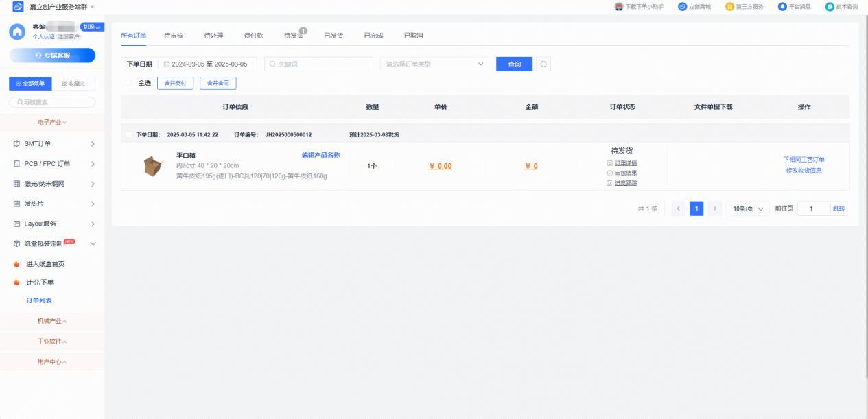Open the 请选择订单类型 dropdown

click(x=434, y=64)
